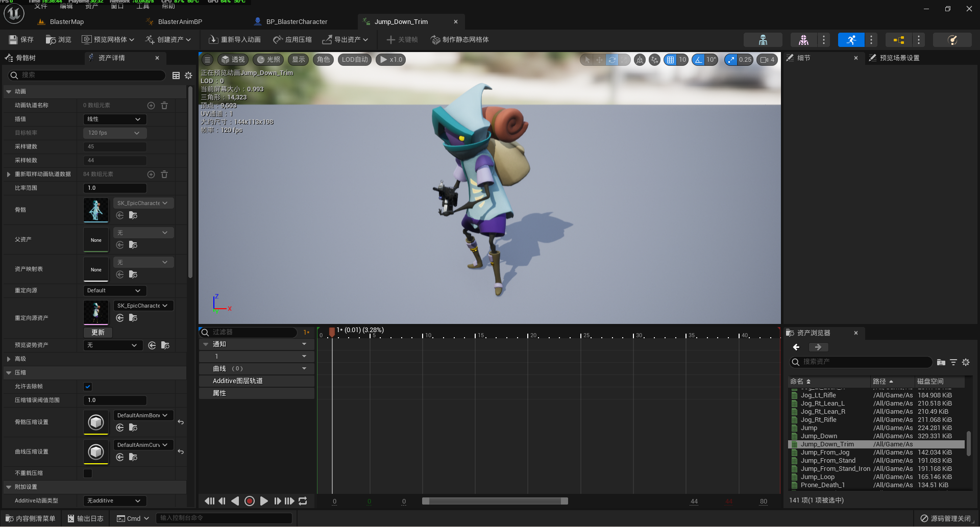This screenshot has height=527, width=980.
Task: Select the Animation editor mode icon
Action: tap(851, 40)
